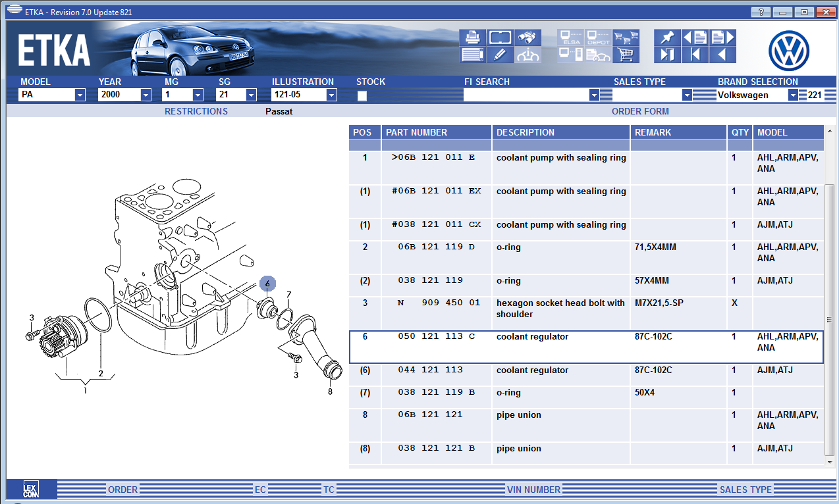Image resolution: width=839 pixels, height=504 pixels.
Task: Click SALES TYPE in the bottom bar
Action: pos(745,490)
